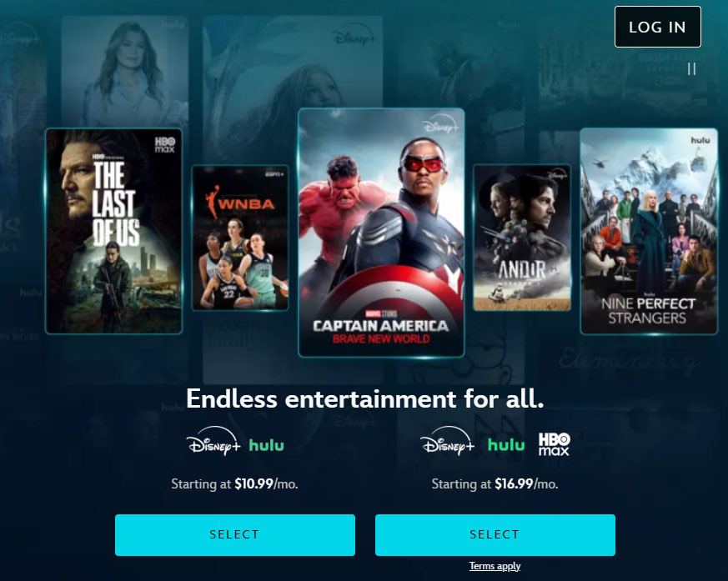Click the Hulu logo in the $10.99 bundle
The height and width of the screenshot is (581, 728).
[x=267, y=445]
